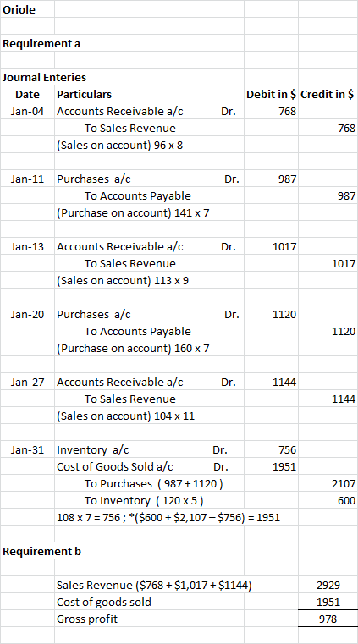The width and height of the screenshot is (358, 644).
Task: Select debit value 1951 in Jan-31 entry
Action: (x=271, y=466)
